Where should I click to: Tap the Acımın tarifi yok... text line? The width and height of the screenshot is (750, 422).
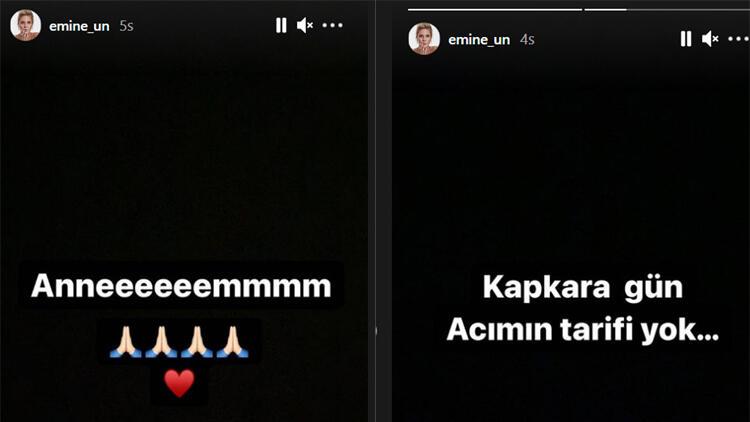[583, 330]
